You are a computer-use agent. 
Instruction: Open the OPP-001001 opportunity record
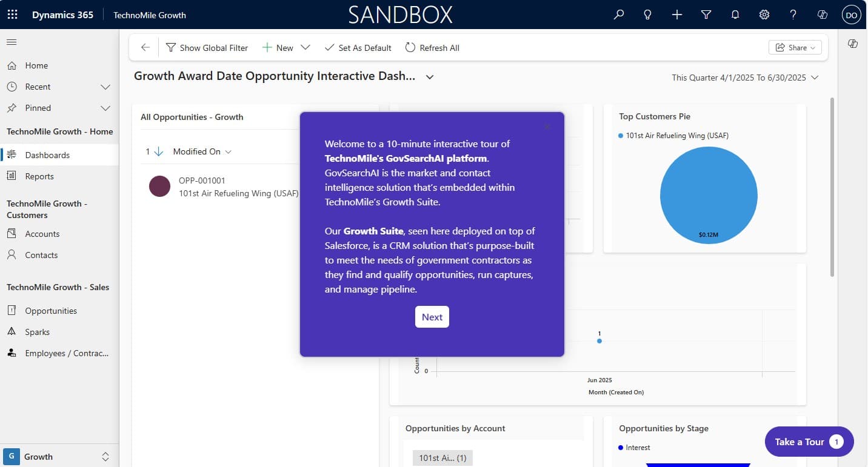pos(202,181)
